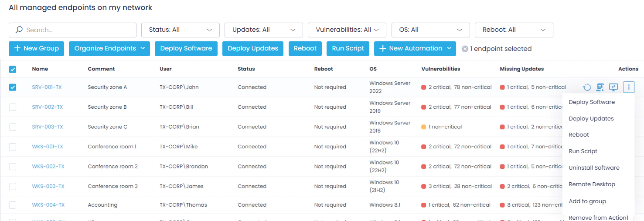This screenshot has width=644, height=221.
Task: Click the 'Windows 8.1' OS cell of WKS-004-TX
Action: [x=385, y=205]
